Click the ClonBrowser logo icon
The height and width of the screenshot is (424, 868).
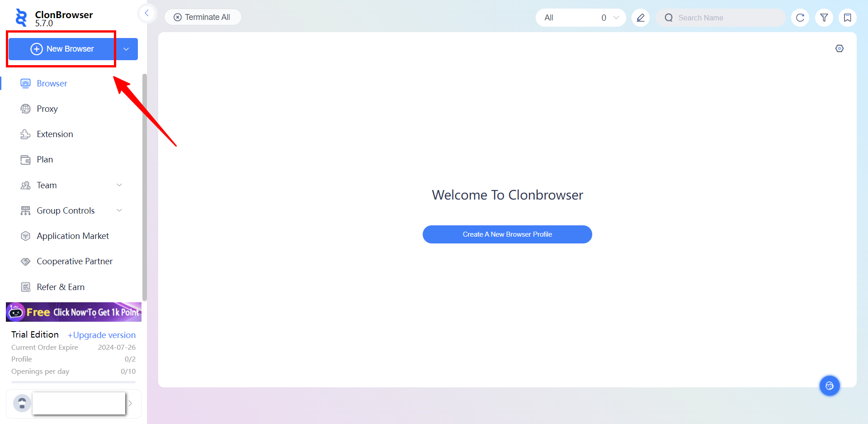point(21,18)
